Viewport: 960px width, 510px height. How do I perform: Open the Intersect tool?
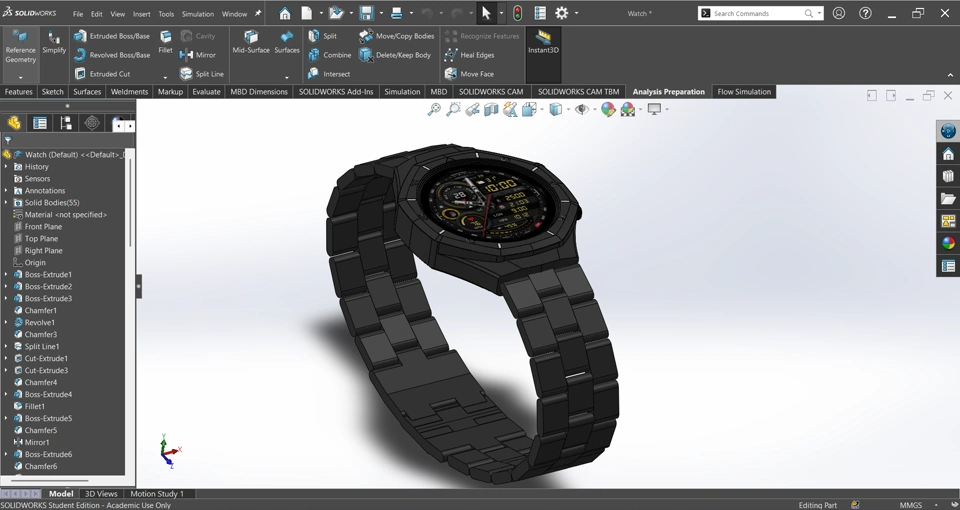329,74
